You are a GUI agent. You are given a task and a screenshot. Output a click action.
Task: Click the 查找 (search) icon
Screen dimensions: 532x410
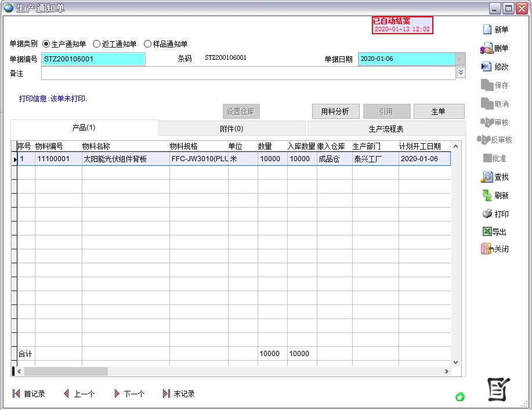click(487, 177)
